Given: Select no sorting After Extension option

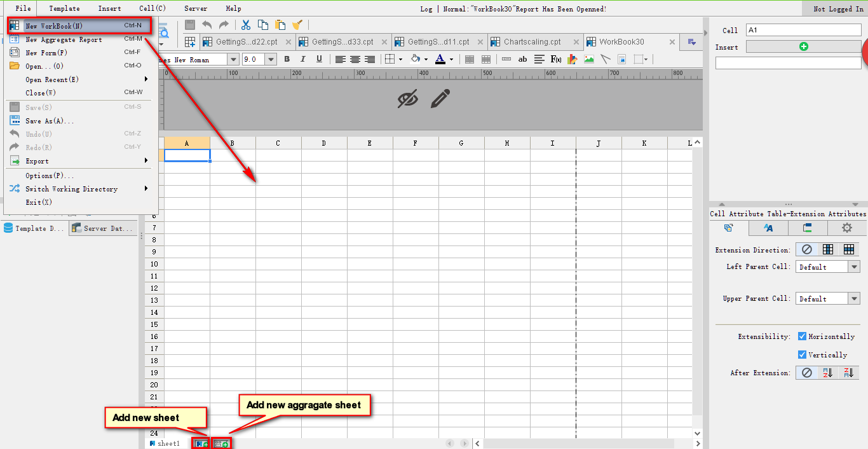Looking at the screenshot, I should (x=806, y=373).
